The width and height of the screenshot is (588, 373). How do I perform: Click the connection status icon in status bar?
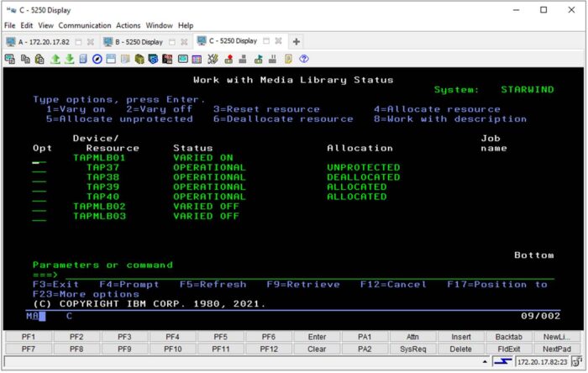tap(501, 362)
